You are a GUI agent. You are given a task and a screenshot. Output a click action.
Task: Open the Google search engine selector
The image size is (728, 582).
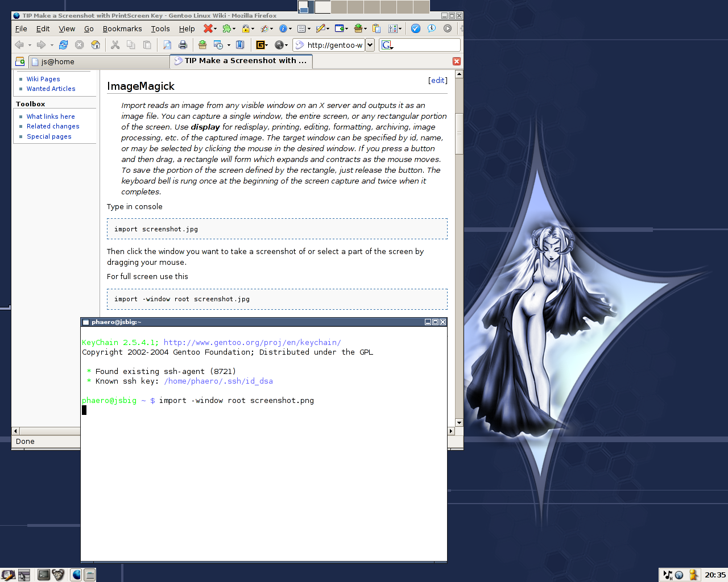(388, 45)
